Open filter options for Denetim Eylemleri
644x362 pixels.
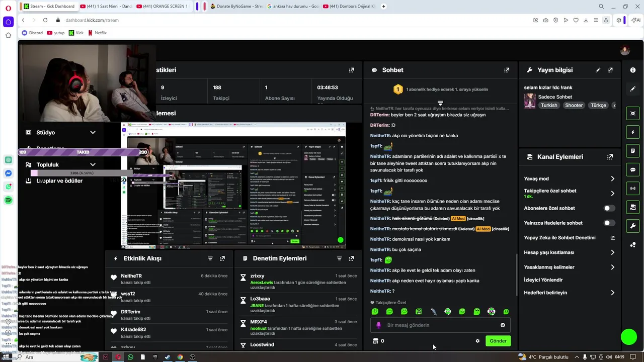point(339,258)
